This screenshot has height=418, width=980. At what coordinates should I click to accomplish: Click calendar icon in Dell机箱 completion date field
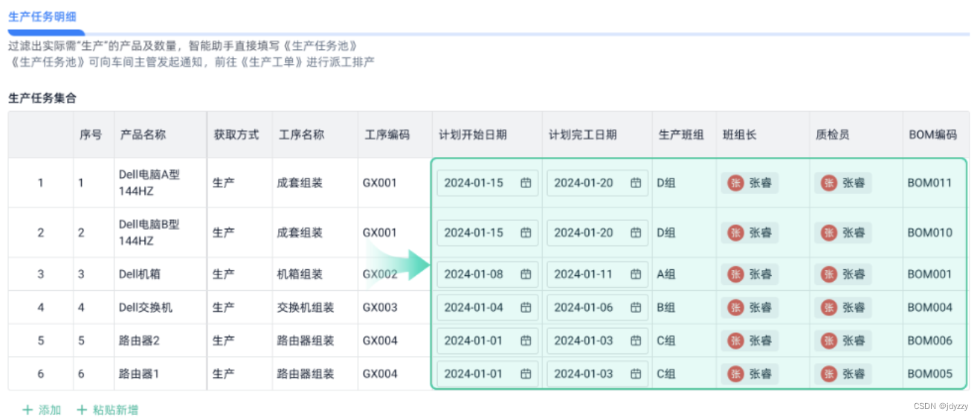pos(636,274)
